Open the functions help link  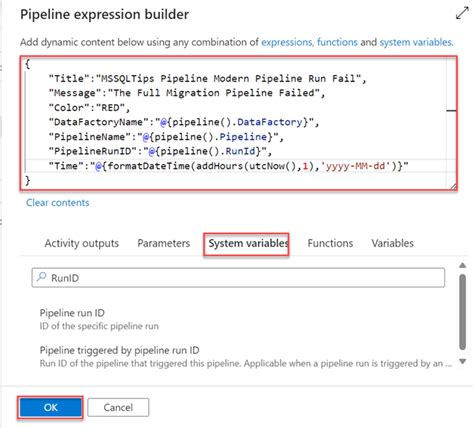click(337, 42)
